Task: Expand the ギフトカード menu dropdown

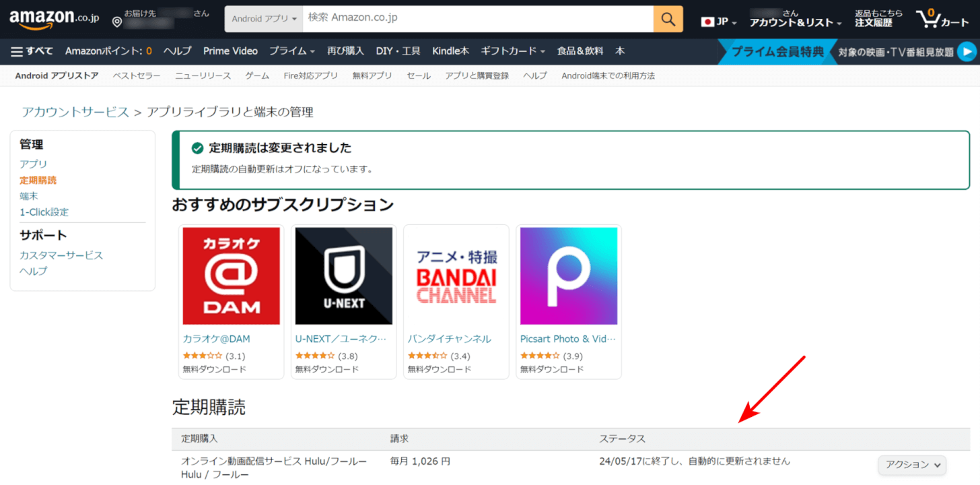Action: point(513,51)
